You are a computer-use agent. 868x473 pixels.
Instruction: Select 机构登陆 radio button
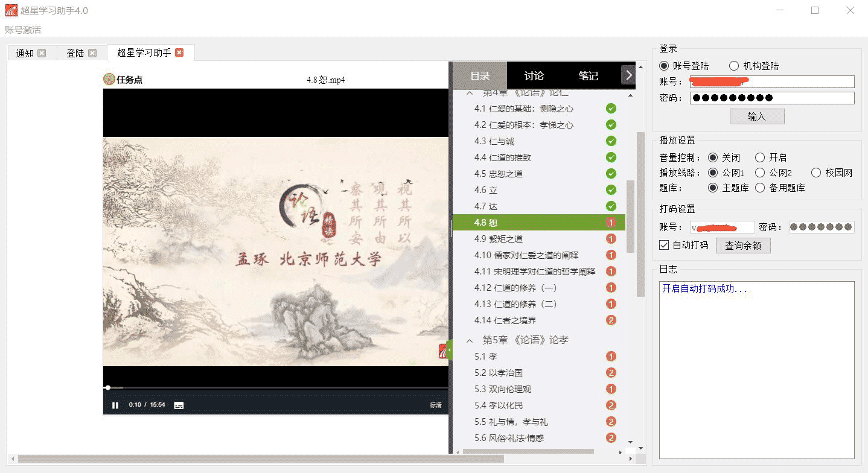[x=734, y=66]
